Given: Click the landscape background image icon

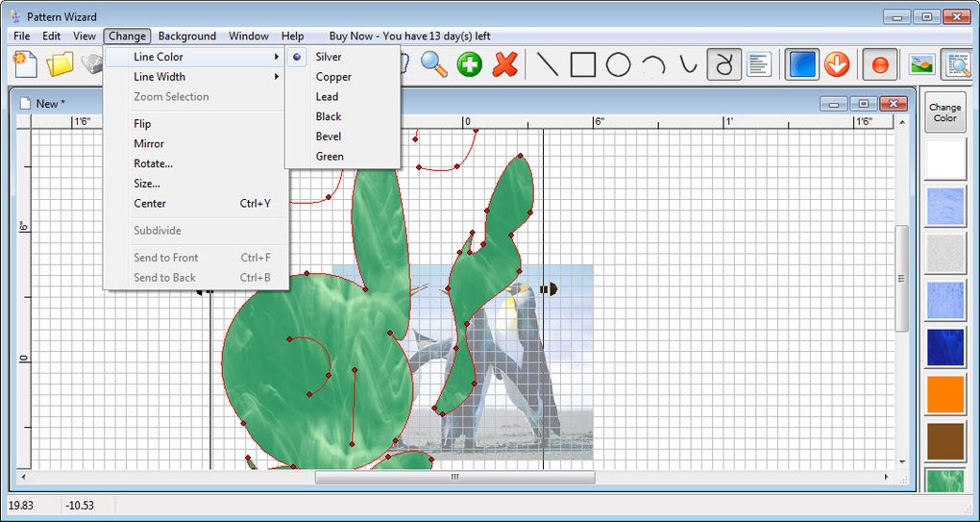Looking at the screenshot, I should tap(922, 64).
